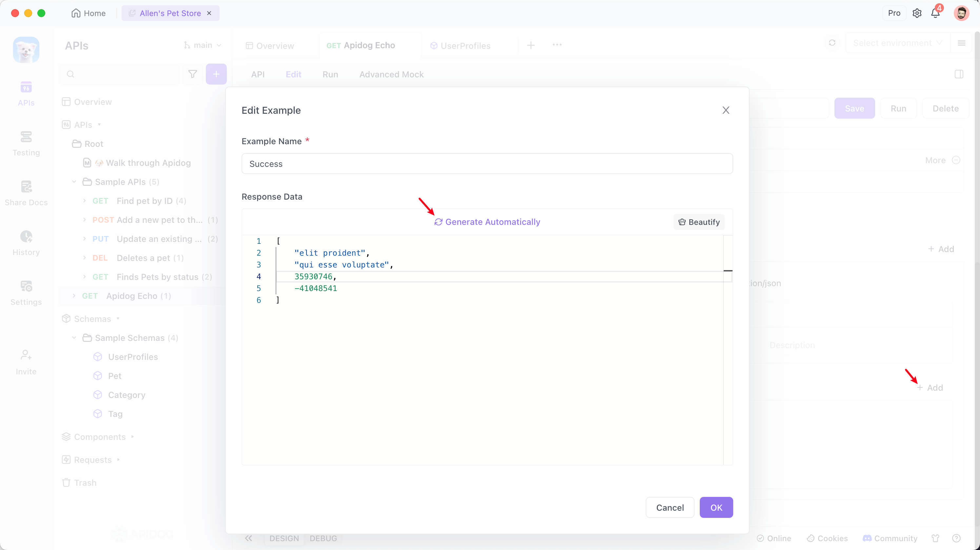Click the API tree search field
This screenshot has height=550, width=980.
point(119,74)
